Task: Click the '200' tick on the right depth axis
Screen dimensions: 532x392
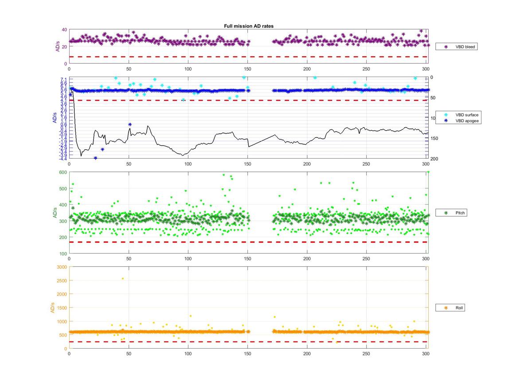Action: [434, 159]
